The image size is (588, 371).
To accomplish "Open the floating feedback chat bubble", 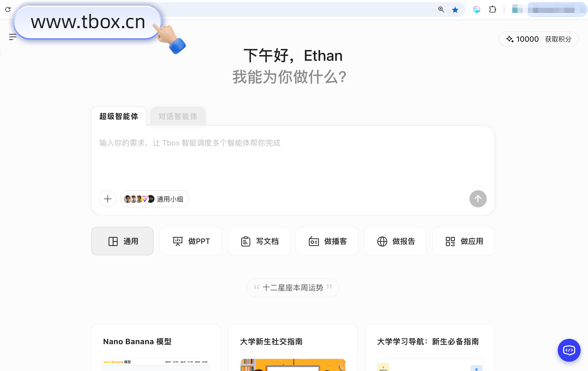I will click(x=569, y=350).
